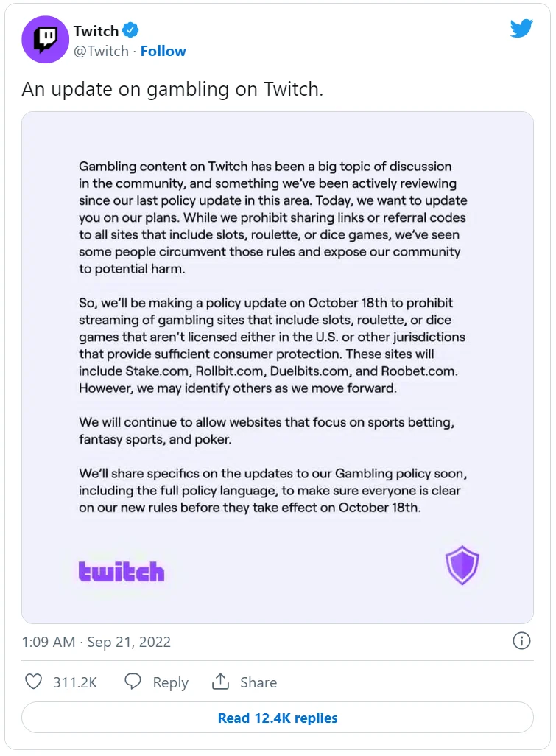The height and width of the screenshot is (756, 556).
Task: Click the Twitch display name
Action: click(x=96, y=31)
